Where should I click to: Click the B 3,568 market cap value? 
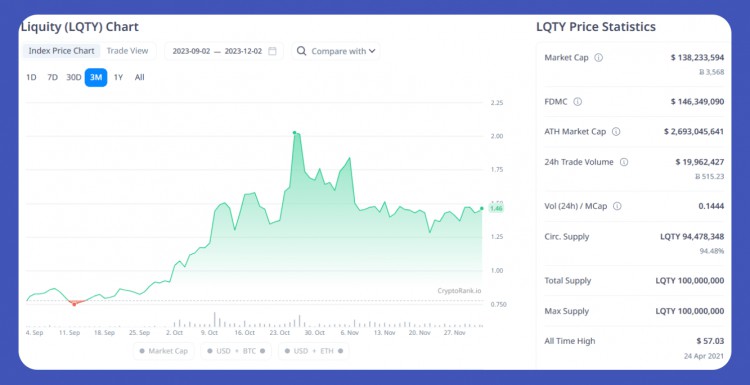coord(712,72)
